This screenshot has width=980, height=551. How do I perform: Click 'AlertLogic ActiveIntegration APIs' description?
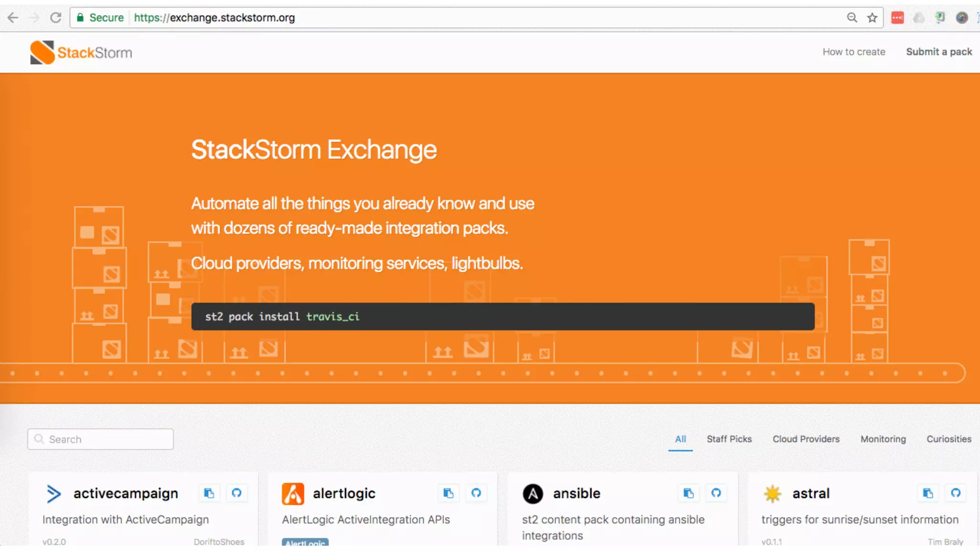[x=366, y=519]
